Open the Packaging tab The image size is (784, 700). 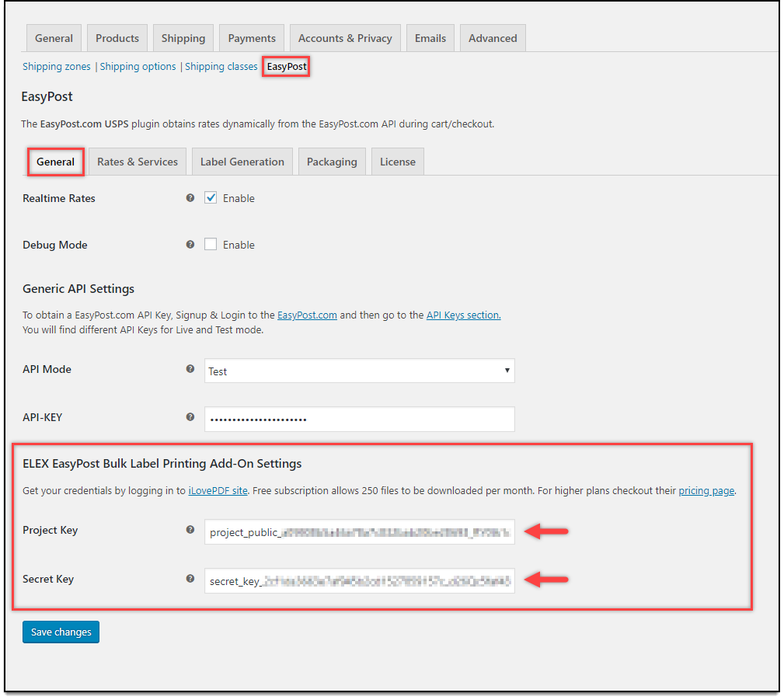332,162
